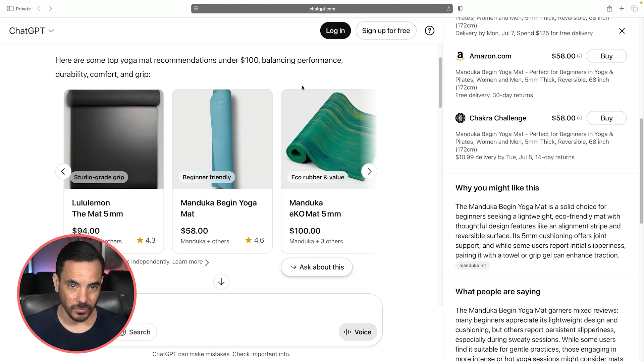The width and height of the screenshot is (644, 362).
Task: Show previous products in carousel
Action: tap(63, 171)
